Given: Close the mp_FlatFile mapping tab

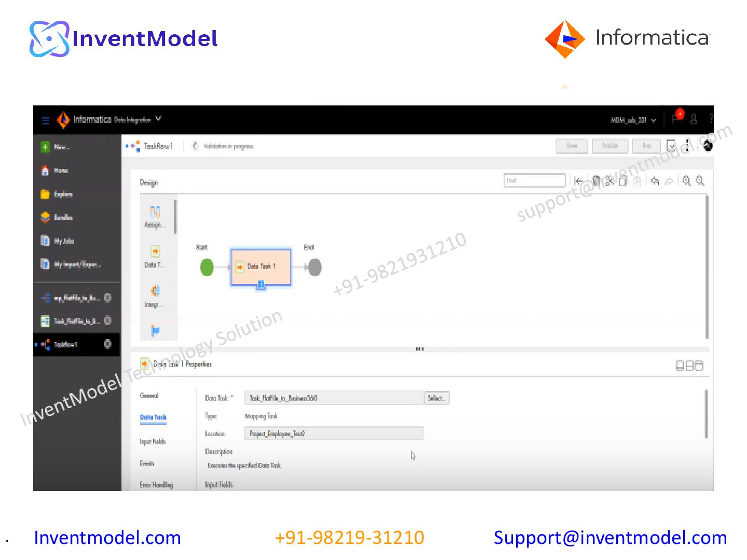Looking at the screenshot, I should click(108, 298).
